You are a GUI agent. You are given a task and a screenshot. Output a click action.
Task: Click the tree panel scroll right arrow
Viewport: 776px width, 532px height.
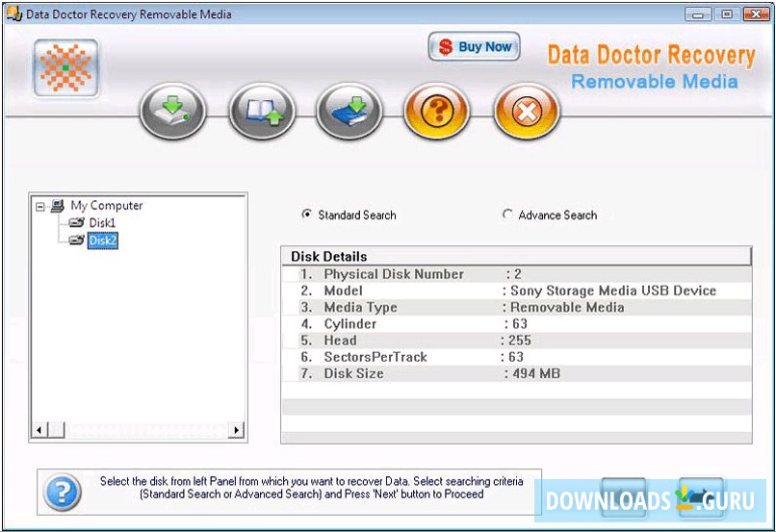pos(236,430)
